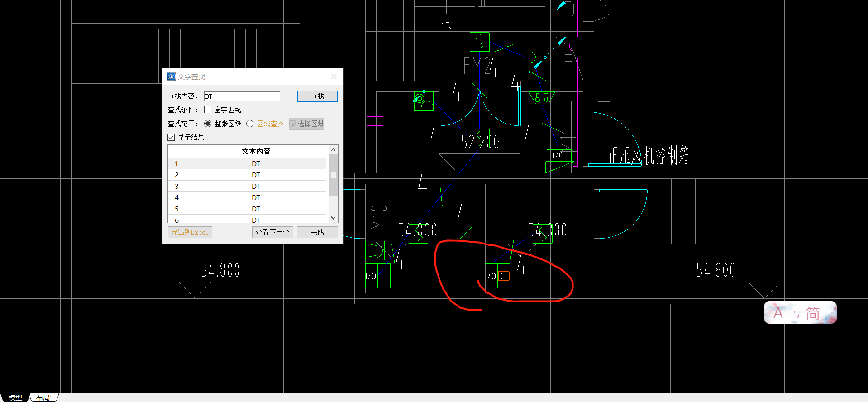Click results list scroll-up arrow
This screenshot has height=402, width=868.
333,150
